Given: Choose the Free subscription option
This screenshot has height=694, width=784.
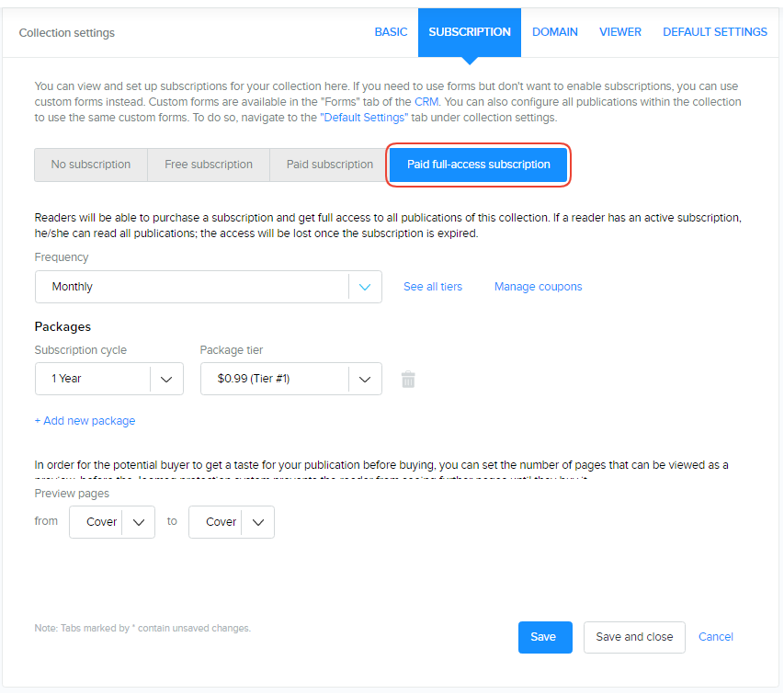Looking at the screenshot, I should 209,165.
